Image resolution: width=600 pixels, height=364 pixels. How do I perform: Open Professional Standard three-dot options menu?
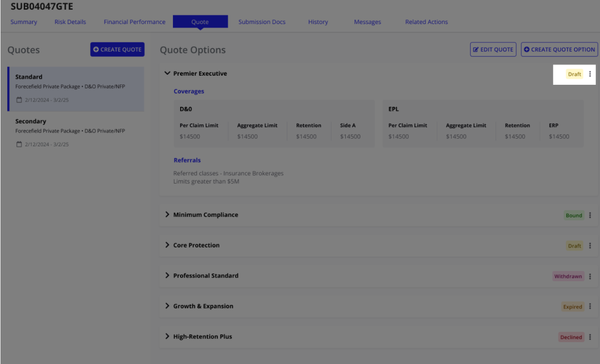tap(590, 276)
